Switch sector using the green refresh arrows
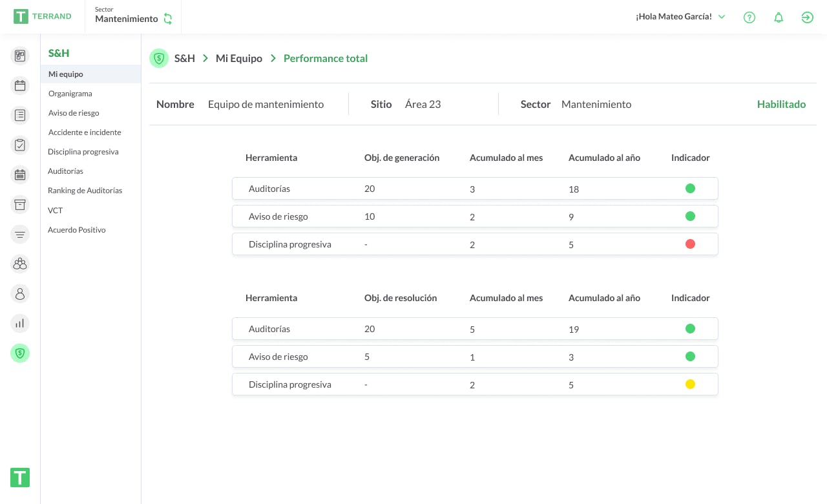The image size is (827, 504). tap(168, 19)
